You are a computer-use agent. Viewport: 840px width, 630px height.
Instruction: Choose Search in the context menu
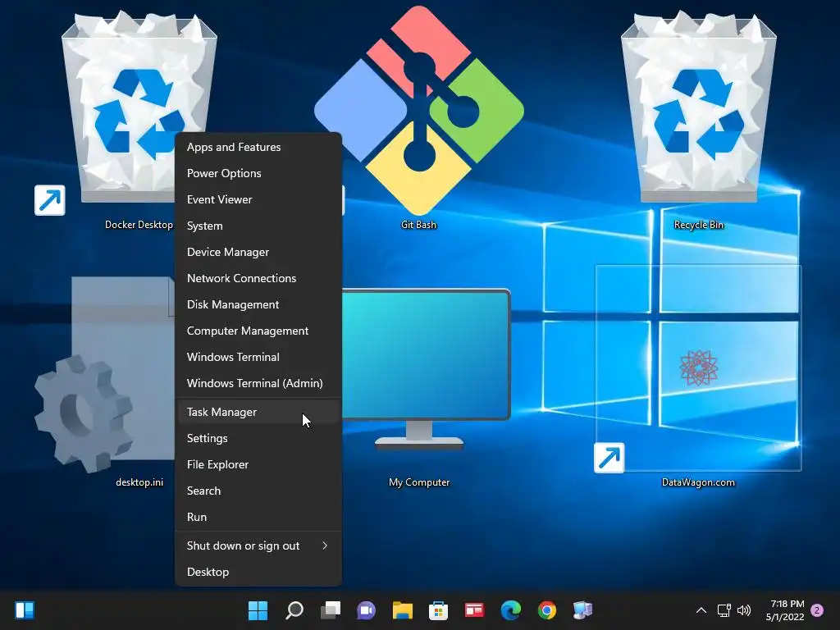[258, 491]
